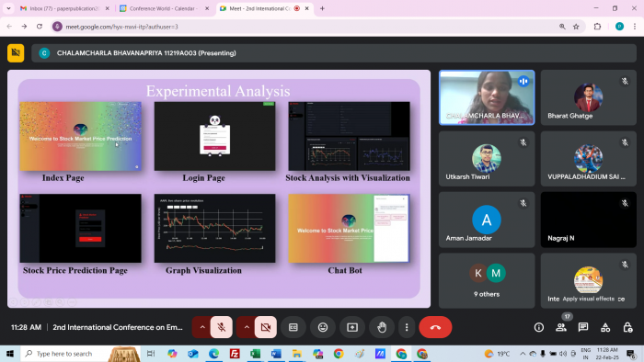
Task: Select Bharat Ghatge's participant tile
Action: coord(589,97)
